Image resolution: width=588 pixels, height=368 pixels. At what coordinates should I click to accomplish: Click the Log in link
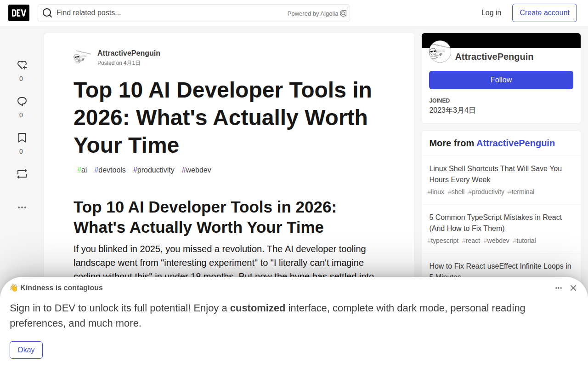(x=491, y=13)
